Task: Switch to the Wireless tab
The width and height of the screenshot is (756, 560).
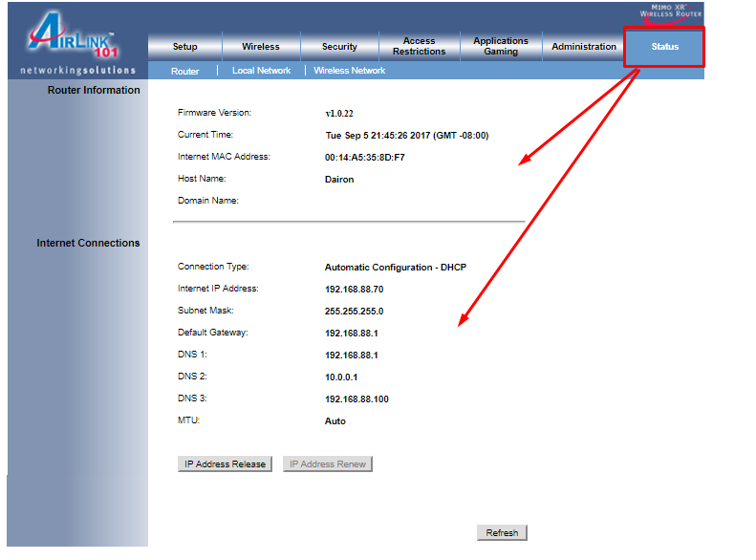Action: pos(261,46)
